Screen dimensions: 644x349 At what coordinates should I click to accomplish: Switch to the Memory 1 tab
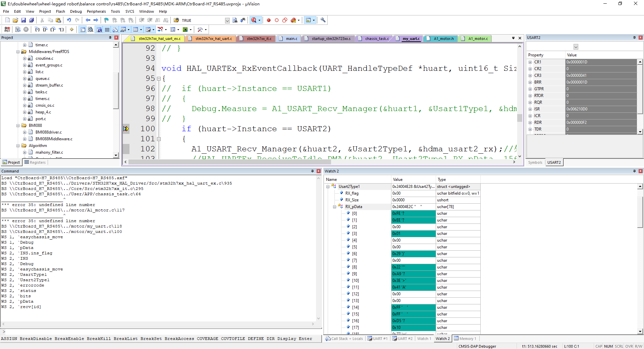click(465, 339)
